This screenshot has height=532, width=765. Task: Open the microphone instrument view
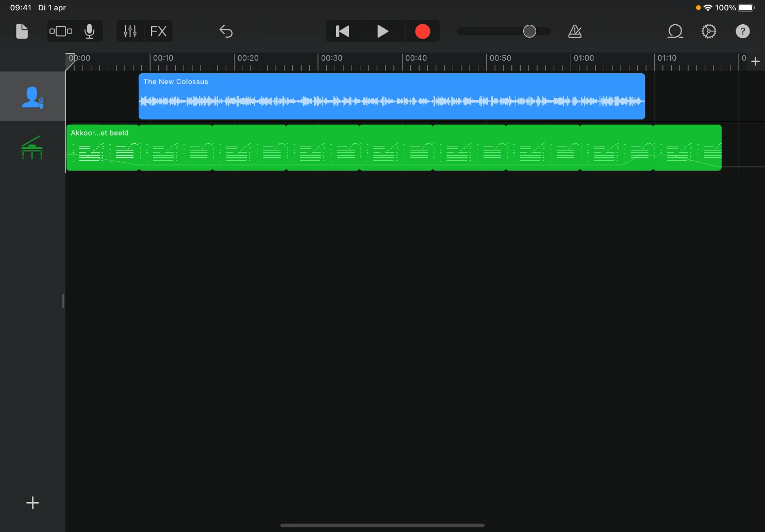click(89, 31)
